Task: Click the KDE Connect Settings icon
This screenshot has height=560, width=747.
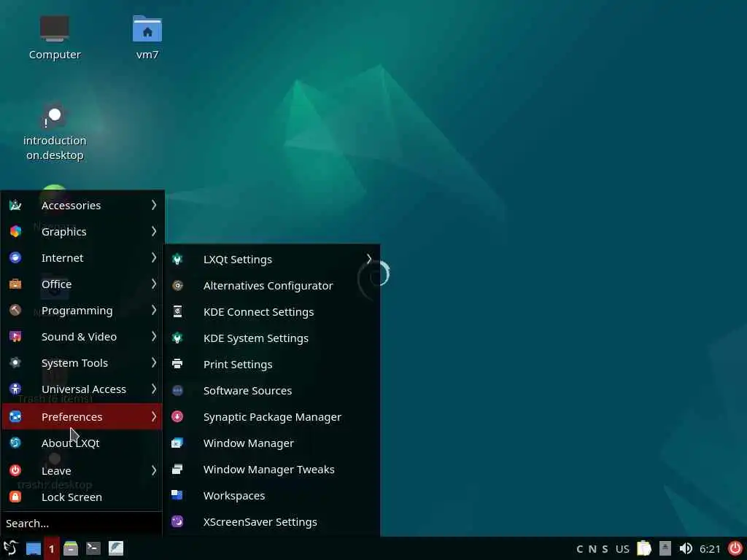Action: pos(177,312)
